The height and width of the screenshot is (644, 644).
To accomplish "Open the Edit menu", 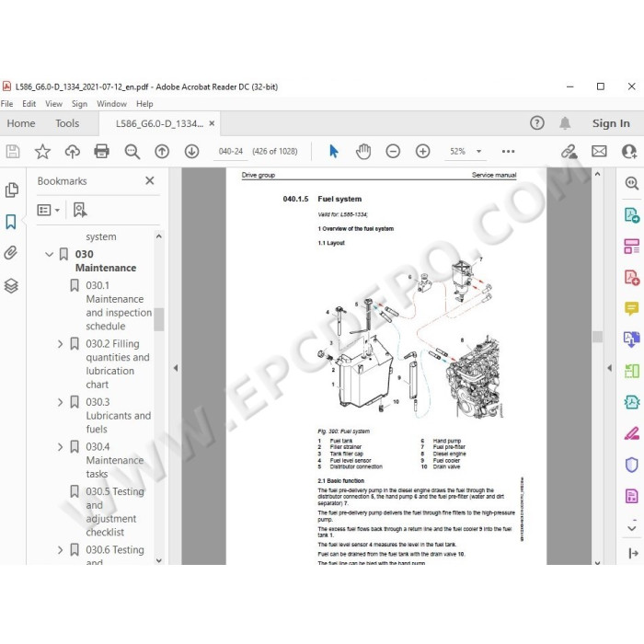I will point(29,104).
